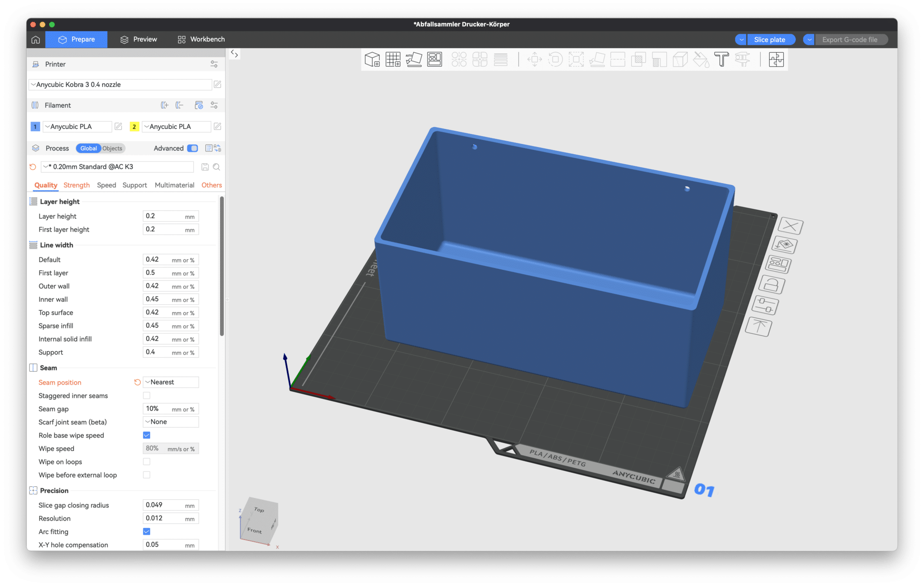
Task: Uncheck the Arc fitting checkbox
Action: pos(147,531)
